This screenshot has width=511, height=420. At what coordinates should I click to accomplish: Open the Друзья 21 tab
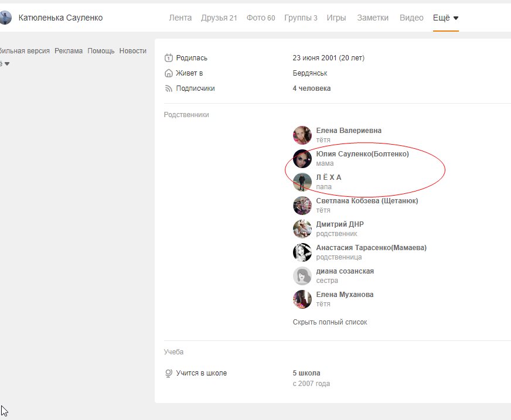219,18
